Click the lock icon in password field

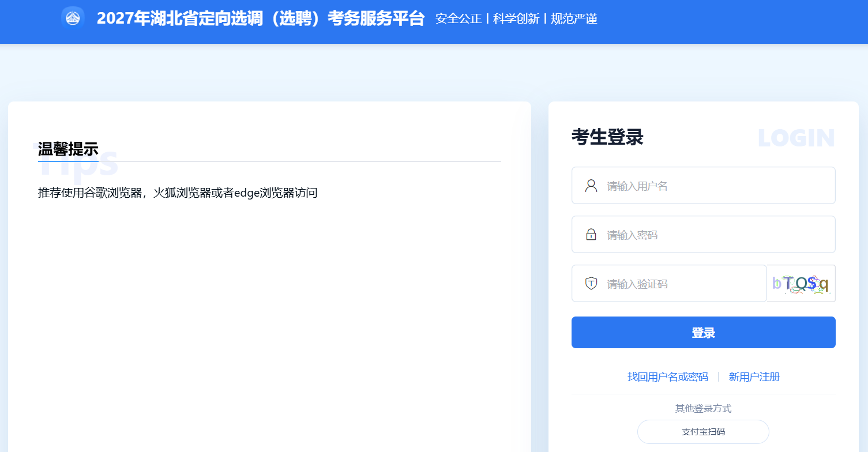point(591,235)
